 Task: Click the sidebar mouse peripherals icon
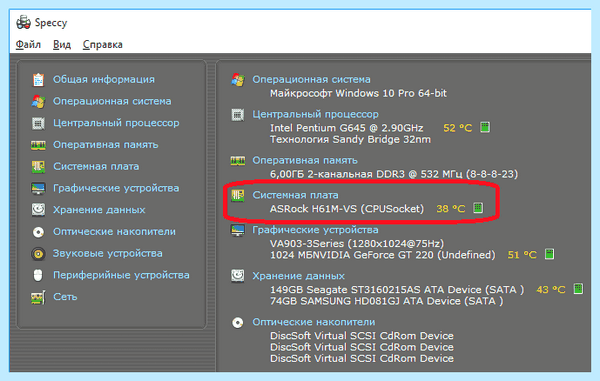38,275
